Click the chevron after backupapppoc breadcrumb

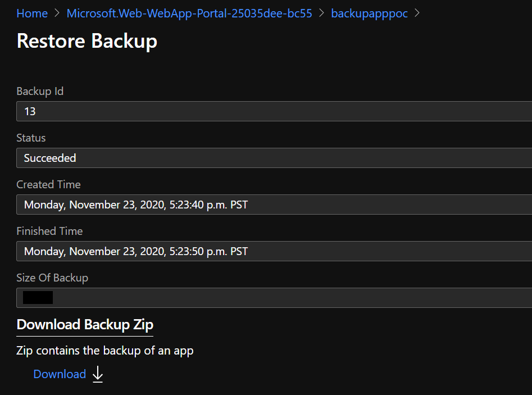(x=417, y=13)
